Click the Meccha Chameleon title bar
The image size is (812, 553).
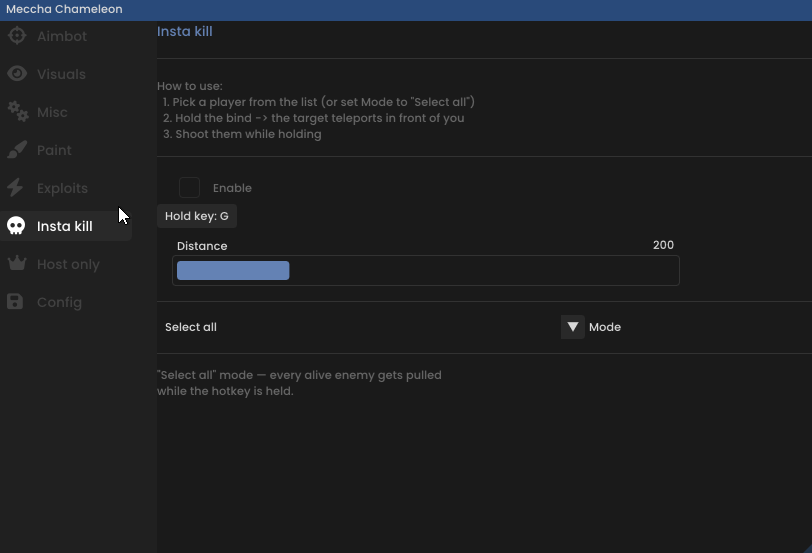coord(406,10)
